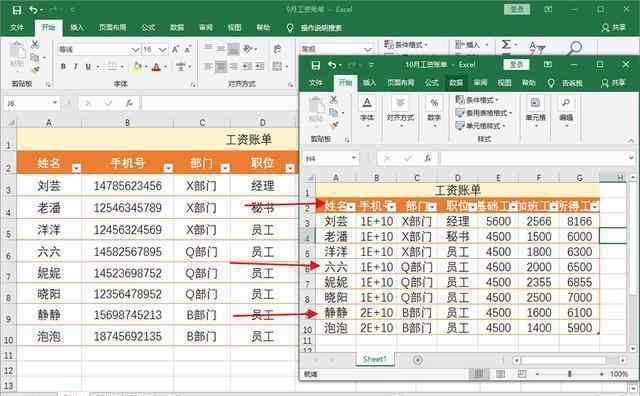Screen dimensions: 640x396
Task: Open 职位 filter dropdown in back window
Action: click(290, 168)
